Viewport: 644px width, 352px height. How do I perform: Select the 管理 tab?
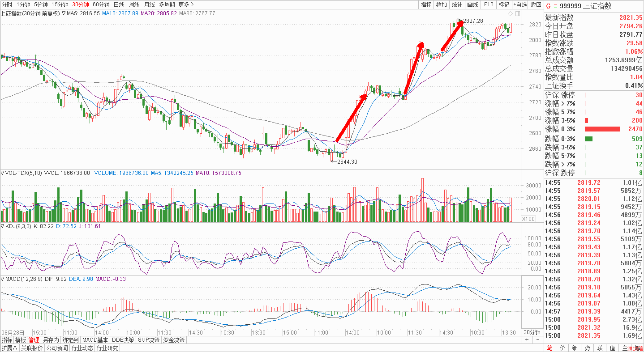click(x=34, y=340)
